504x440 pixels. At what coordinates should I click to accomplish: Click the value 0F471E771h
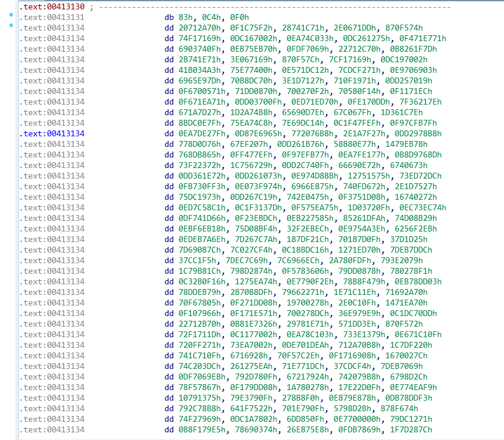[423, 39]
